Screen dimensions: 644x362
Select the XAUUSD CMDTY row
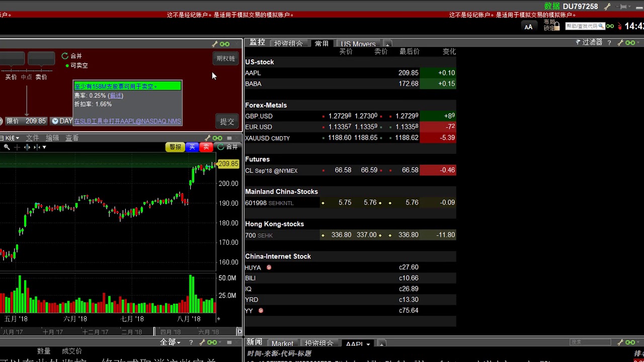pyautogui.click(x=350, y=138)
